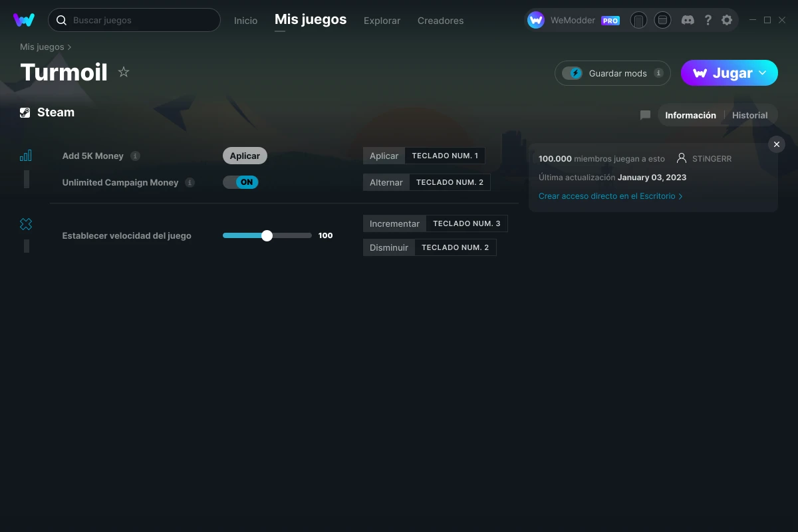Expand the Jugar button dropdown arrow
The image size is (798, 532).
(x=763, y=73)
